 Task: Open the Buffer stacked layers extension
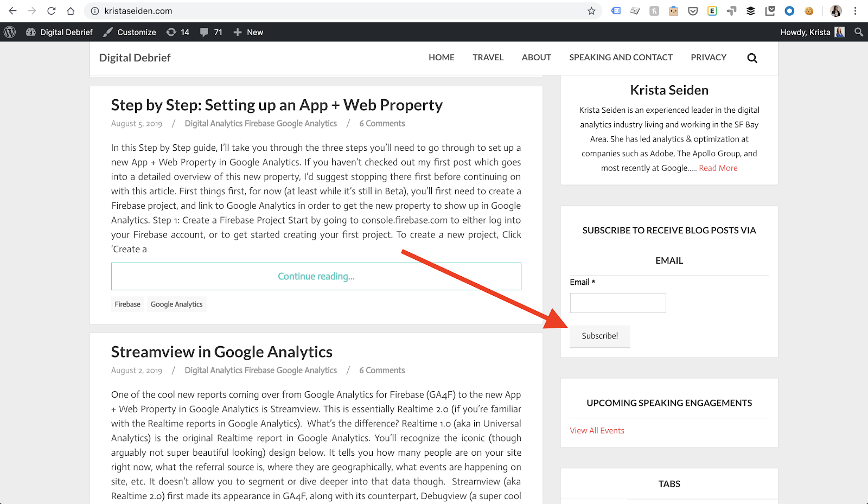(x=751, y=11)
